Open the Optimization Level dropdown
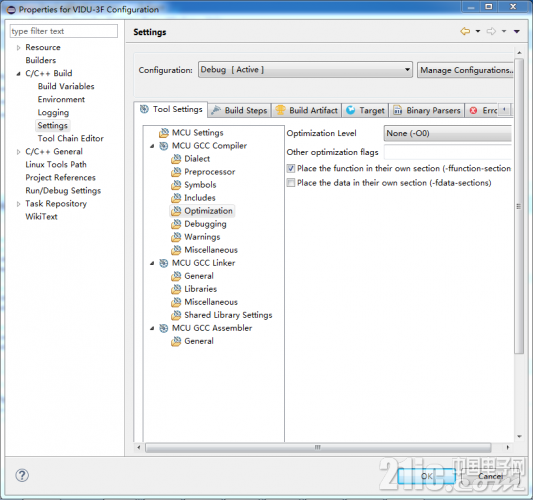The height and width of the screenshot is (500, 533). point(448,133)
